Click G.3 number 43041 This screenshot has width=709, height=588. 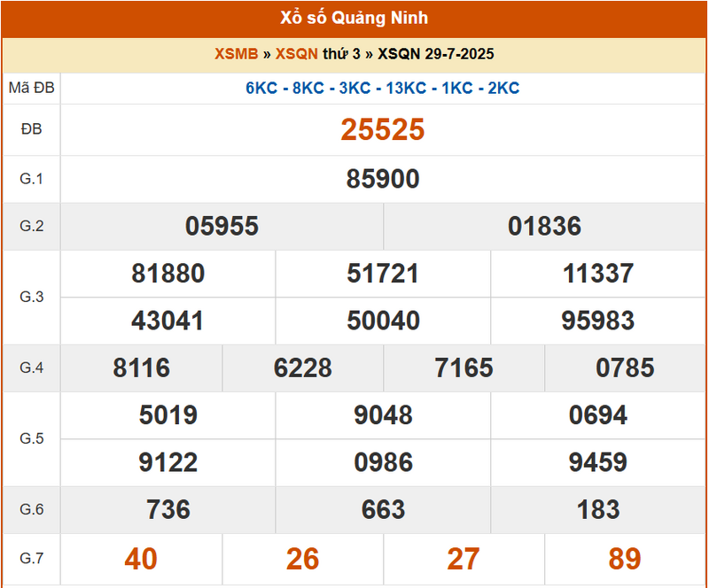(x=168, y=321)
